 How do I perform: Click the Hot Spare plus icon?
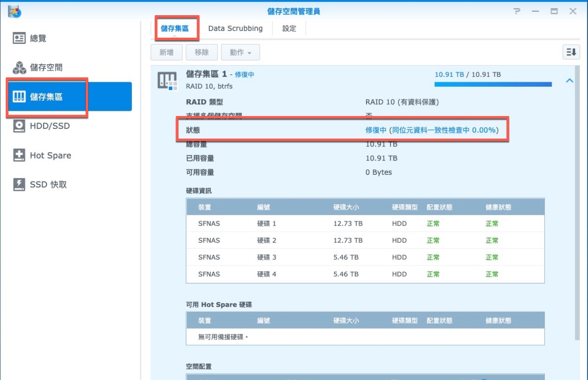point(19,156)
